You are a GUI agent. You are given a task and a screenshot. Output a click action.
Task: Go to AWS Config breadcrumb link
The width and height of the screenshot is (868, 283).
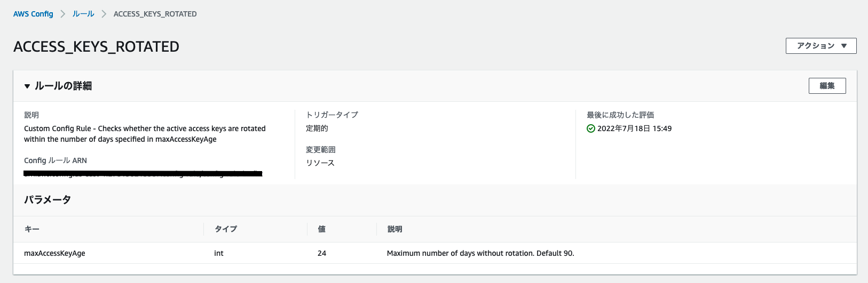tap(33, 14)
